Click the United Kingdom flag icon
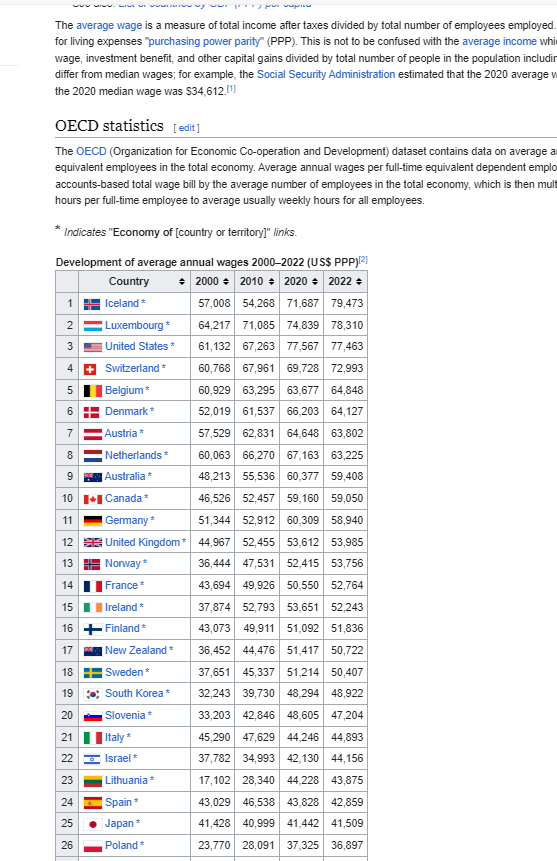 coord(92,543)
